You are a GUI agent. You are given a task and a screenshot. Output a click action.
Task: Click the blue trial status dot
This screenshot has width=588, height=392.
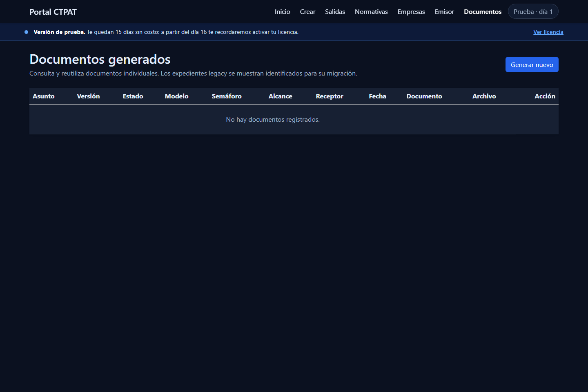[26, 32]
